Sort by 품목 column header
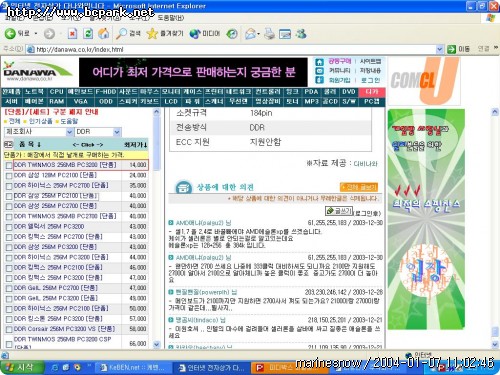500x375 pixels. pos(30,144)
